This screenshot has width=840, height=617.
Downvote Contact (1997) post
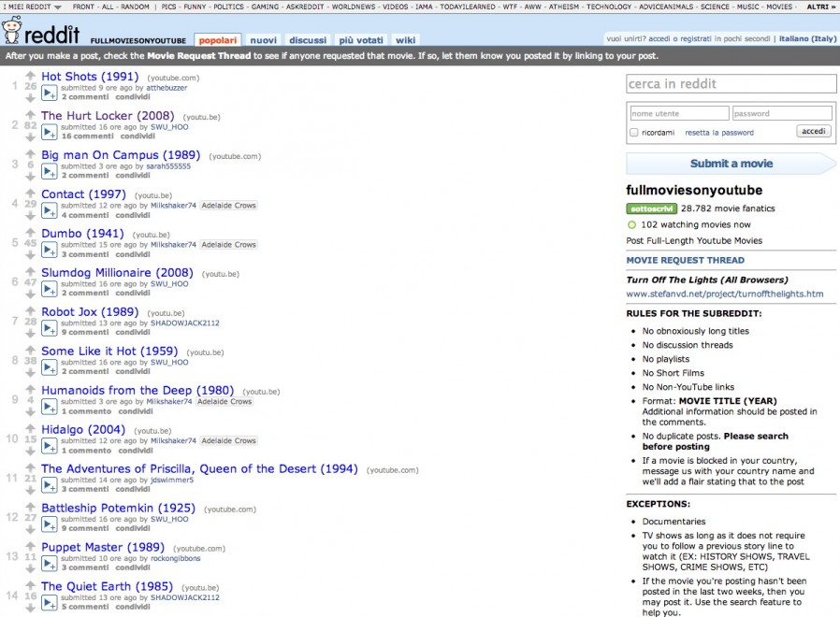31,215
